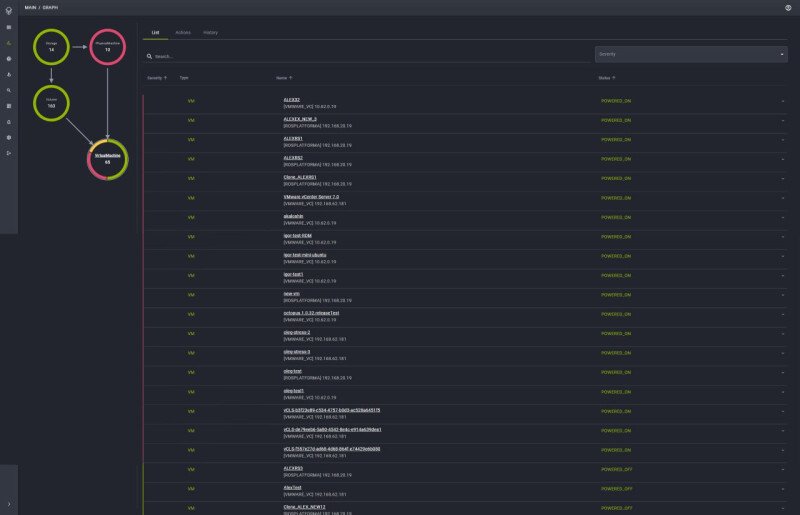Click the play icon in the left sidebar

[9, 153]
